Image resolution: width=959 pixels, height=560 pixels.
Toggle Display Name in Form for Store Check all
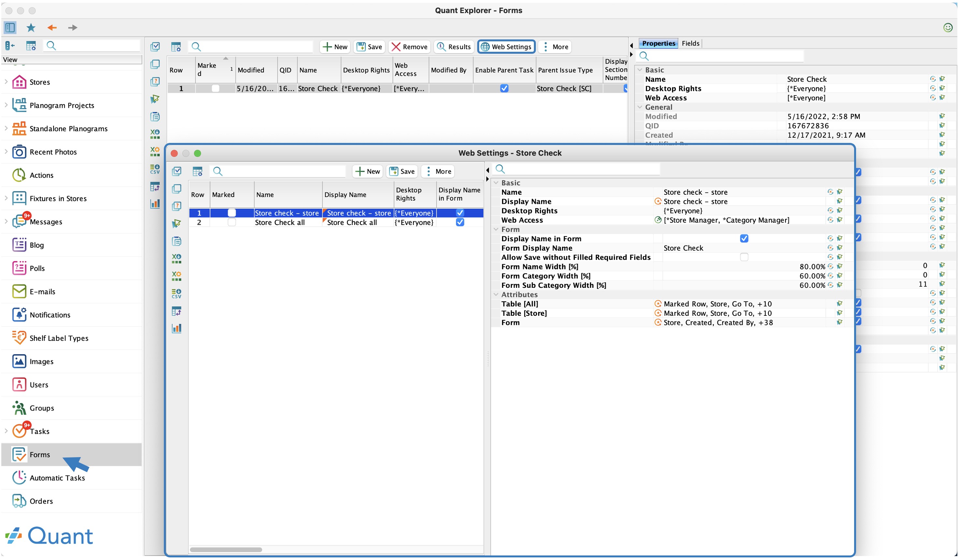click(x=460, y=222)
